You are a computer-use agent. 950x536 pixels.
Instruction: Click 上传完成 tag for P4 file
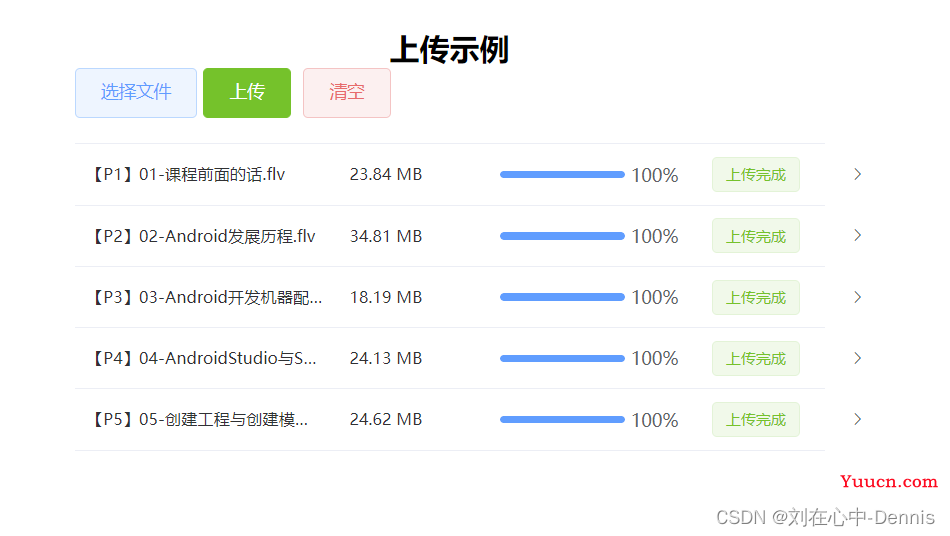coord(756,359)
